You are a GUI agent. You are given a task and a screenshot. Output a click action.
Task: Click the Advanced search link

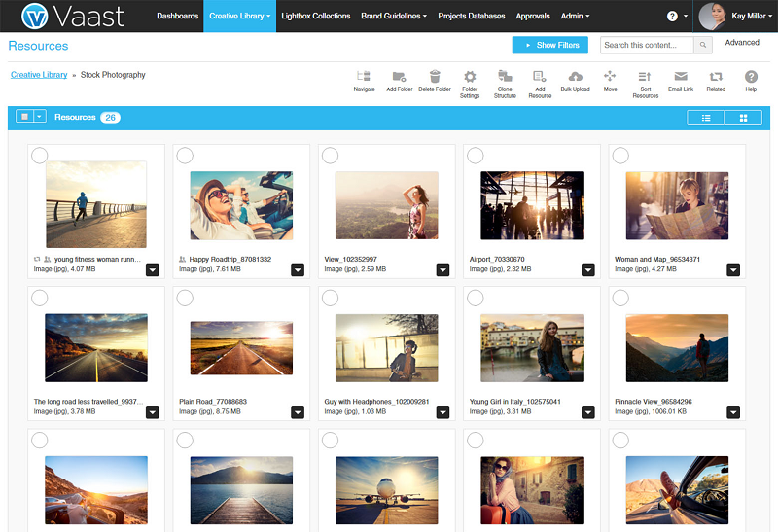pyautogui.click(x=742, y=43)
